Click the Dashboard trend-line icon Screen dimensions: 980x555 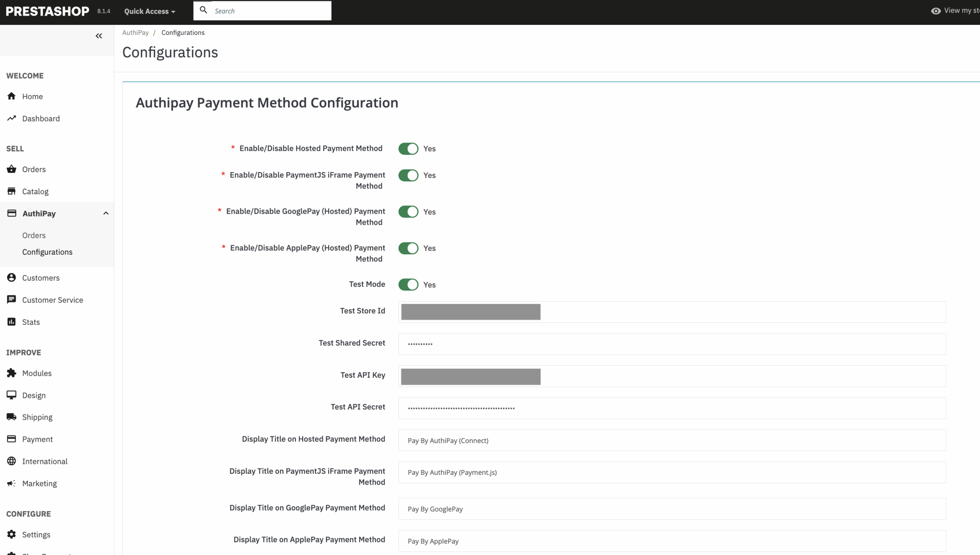pos(11,118)
